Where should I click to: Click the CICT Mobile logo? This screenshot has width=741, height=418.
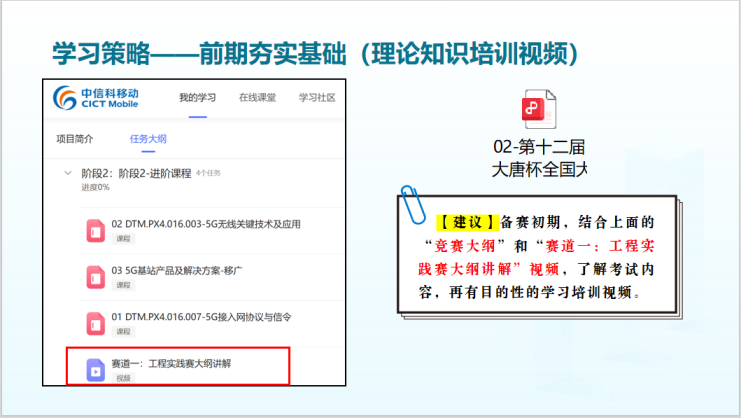96,97
